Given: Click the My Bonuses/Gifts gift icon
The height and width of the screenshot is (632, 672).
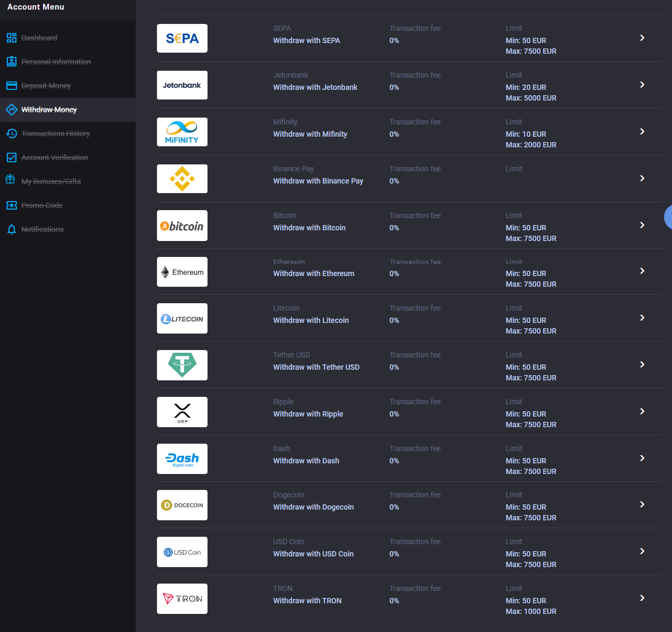Looking at the screenshot, I should point(10,180).
